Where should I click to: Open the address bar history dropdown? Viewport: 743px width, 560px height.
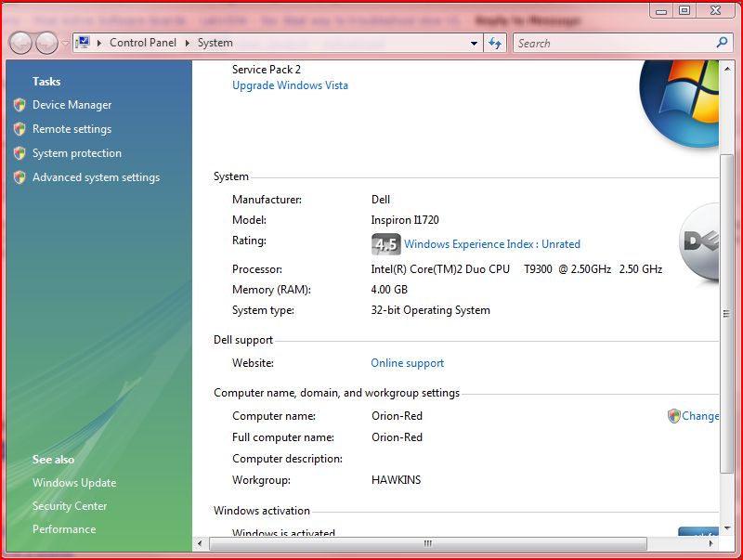tap(474, 43)
